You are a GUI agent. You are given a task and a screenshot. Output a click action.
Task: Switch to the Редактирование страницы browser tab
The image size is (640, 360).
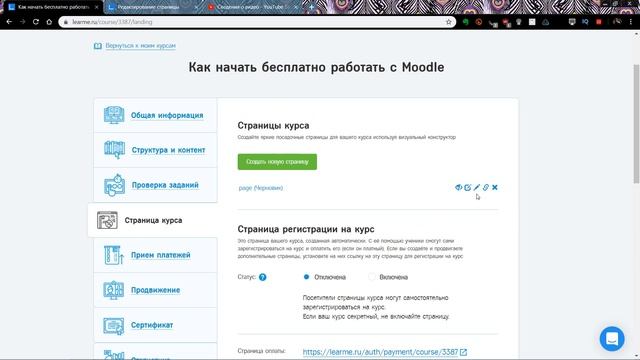coord(152,7)
